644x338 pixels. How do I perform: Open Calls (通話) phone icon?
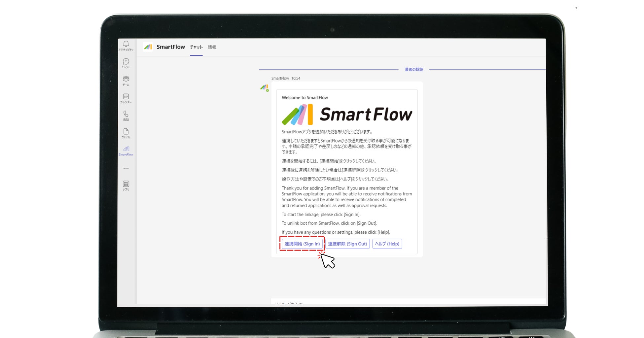126,116
